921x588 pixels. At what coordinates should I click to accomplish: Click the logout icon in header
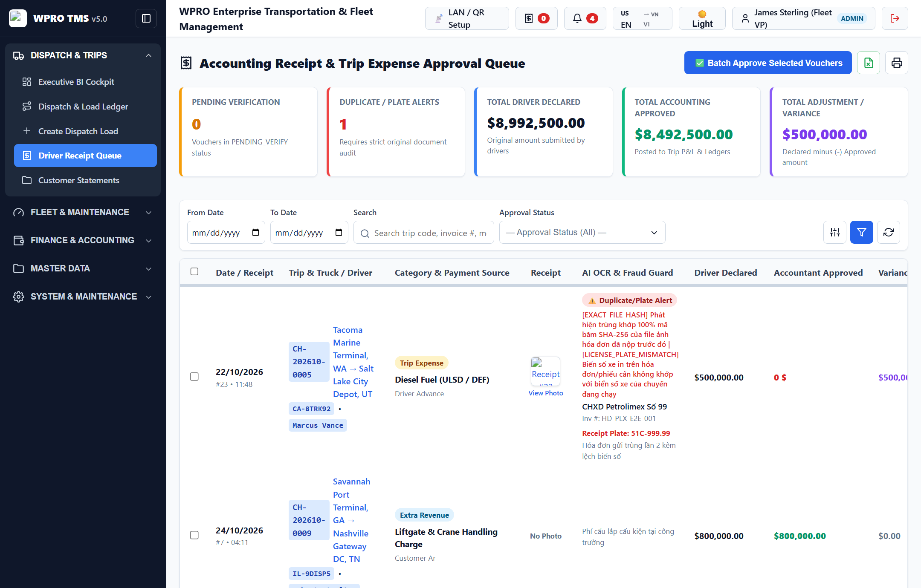tap(895, 18)
